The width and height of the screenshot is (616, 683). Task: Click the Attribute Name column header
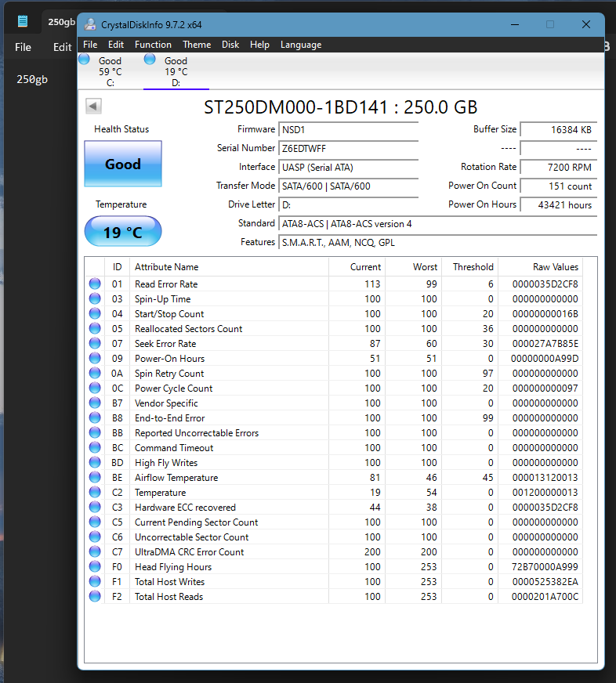pyautogui.click(x=167, y=267)
